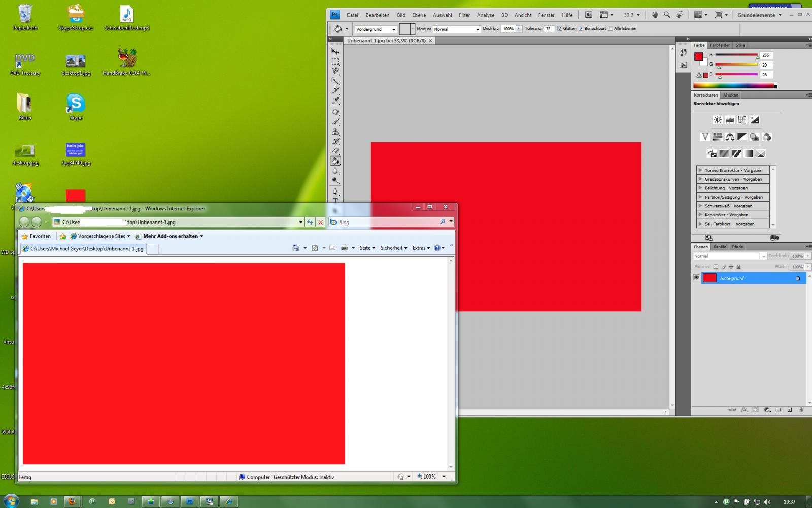Select the Pen tool
812x508 pixels.
(x=335, y=192)
